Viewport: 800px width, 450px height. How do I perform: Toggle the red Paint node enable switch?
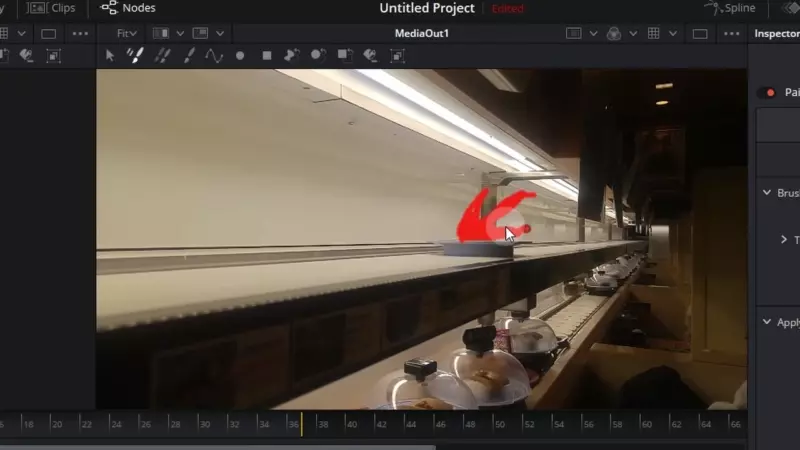click(x=767, y=92)
